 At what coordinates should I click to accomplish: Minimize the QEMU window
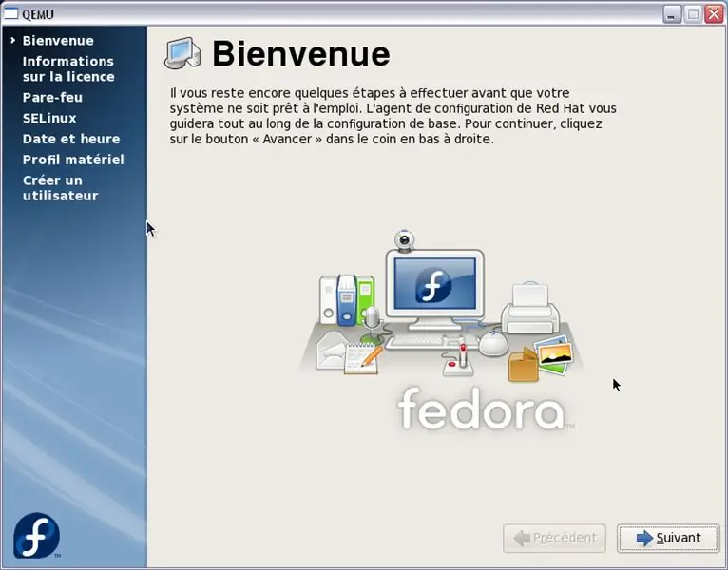click(671, 14)
